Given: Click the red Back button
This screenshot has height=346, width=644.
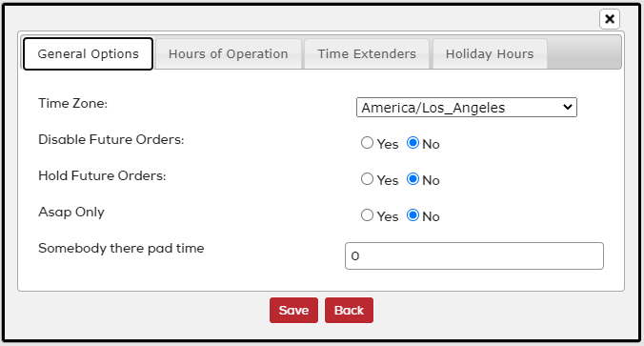Looking at the screenshot, I should (349, 310).
